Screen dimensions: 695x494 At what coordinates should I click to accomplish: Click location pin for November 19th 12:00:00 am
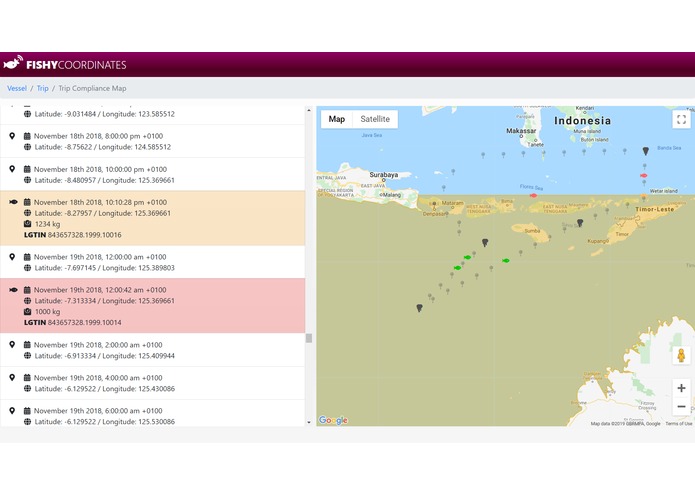[x=12, y=257]
